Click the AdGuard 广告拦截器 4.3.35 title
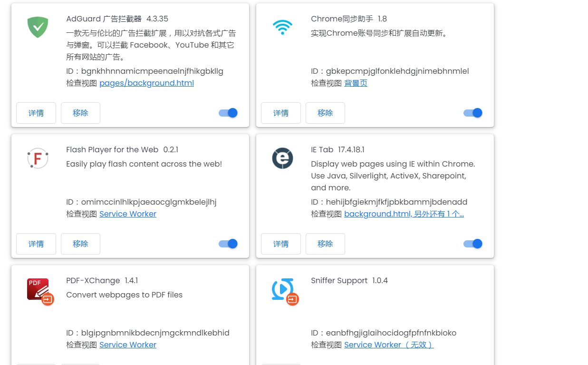 [117, 19]
